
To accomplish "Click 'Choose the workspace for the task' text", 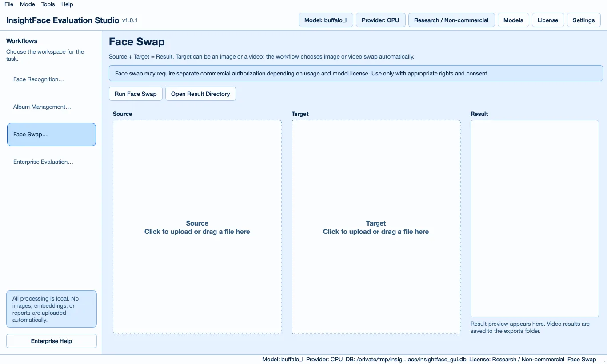I will 45,55.
